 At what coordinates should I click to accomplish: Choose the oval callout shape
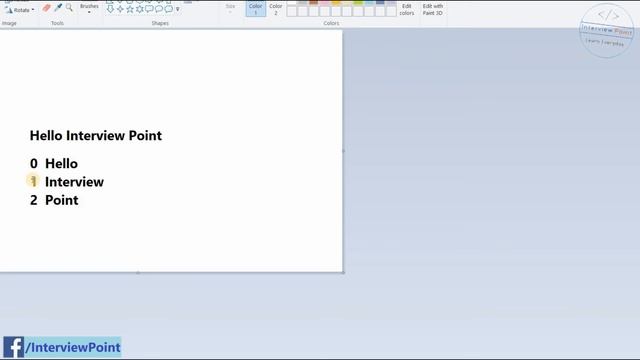coord(159,9)
